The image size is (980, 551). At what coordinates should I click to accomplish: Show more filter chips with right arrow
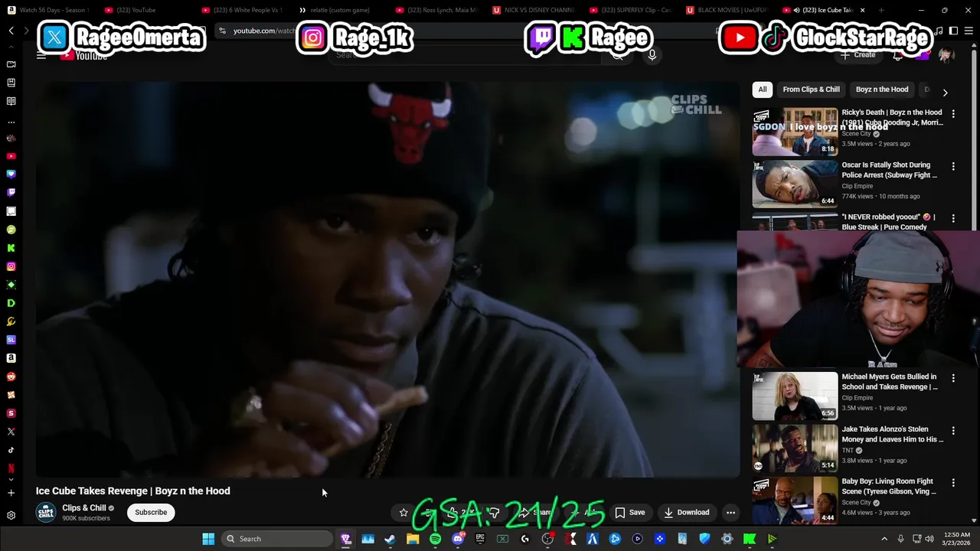click(945, 92)
